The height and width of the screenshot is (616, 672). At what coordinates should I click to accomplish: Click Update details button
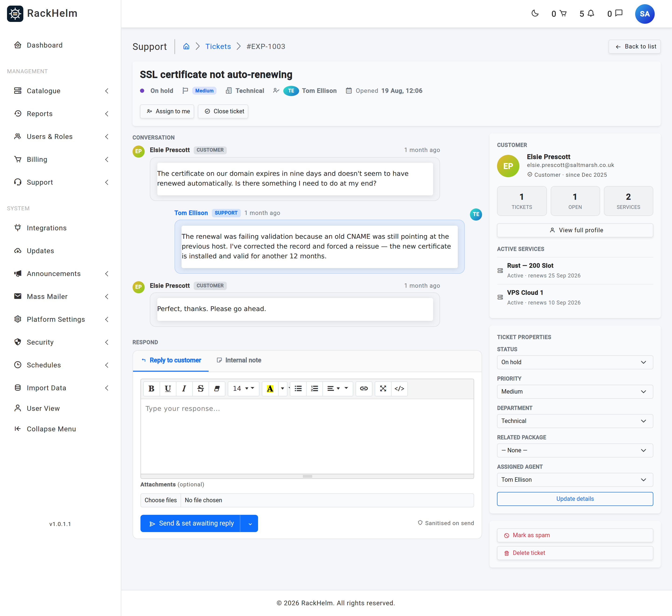tap(575, 499)
